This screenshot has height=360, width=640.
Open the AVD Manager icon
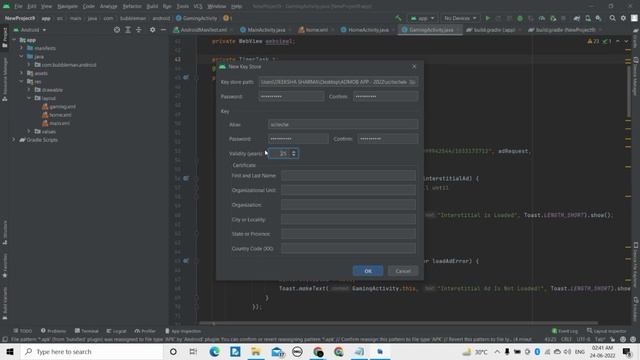click(588, 18)
